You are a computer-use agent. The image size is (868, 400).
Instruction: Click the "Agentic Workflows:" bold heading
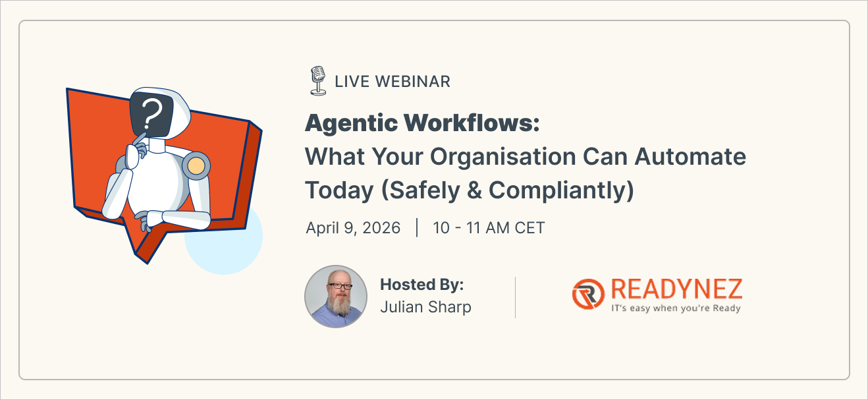422,123
